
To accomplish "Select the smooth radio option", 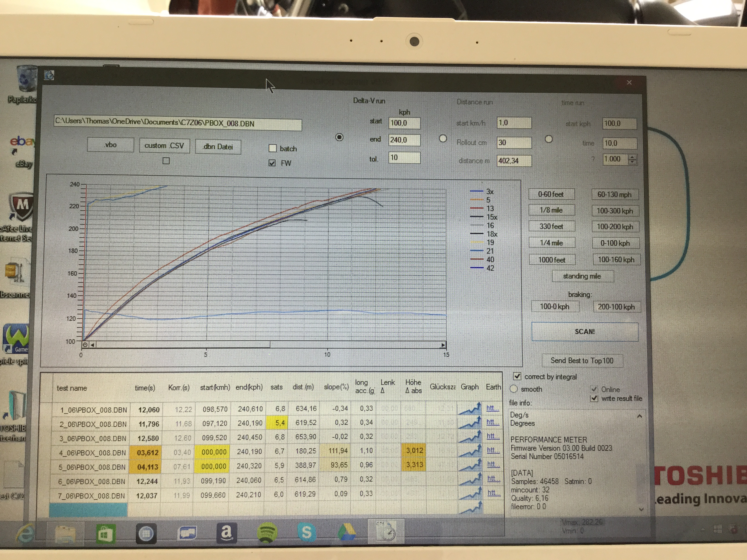I will [x=514, y=389].
